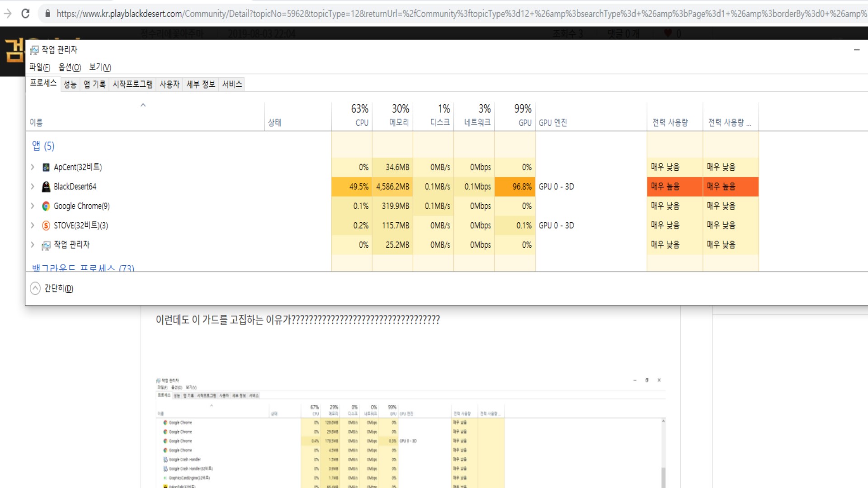Sort by the 63% CPU column header
868x488 pixels.
352,116
